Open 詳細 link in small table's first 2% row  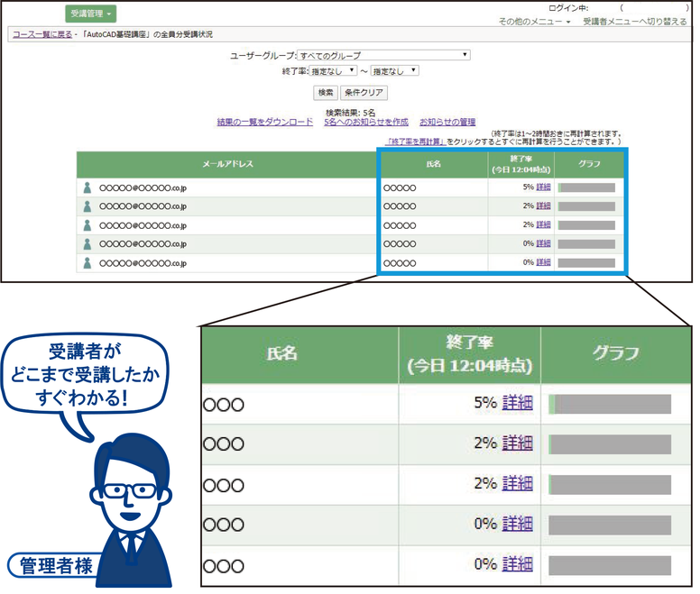(543, 206)
